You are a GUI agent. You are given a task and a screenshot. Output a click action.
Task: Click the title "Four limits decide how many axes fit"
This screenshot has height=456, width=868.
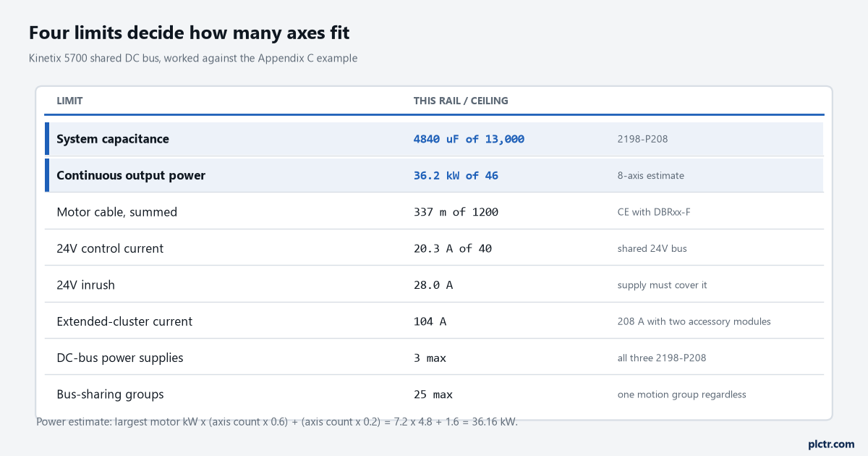190,33
